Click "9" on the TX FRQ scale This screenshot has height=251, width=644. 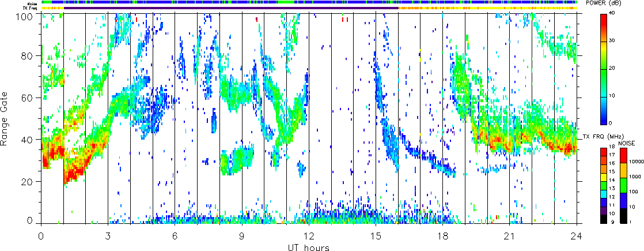pyautogui.click(x=612, y=222)
